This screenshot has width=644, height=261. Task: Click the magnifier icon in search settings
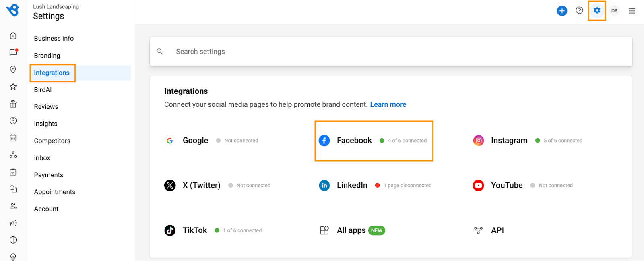[160, 52]
